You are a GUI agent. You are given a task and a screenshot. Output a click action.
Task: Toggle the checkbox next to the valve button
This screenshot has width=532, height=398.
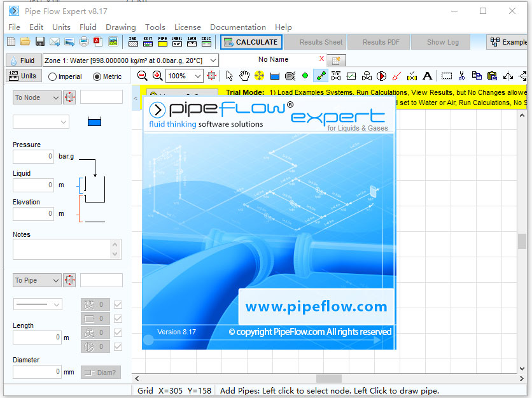coord(118,332)
